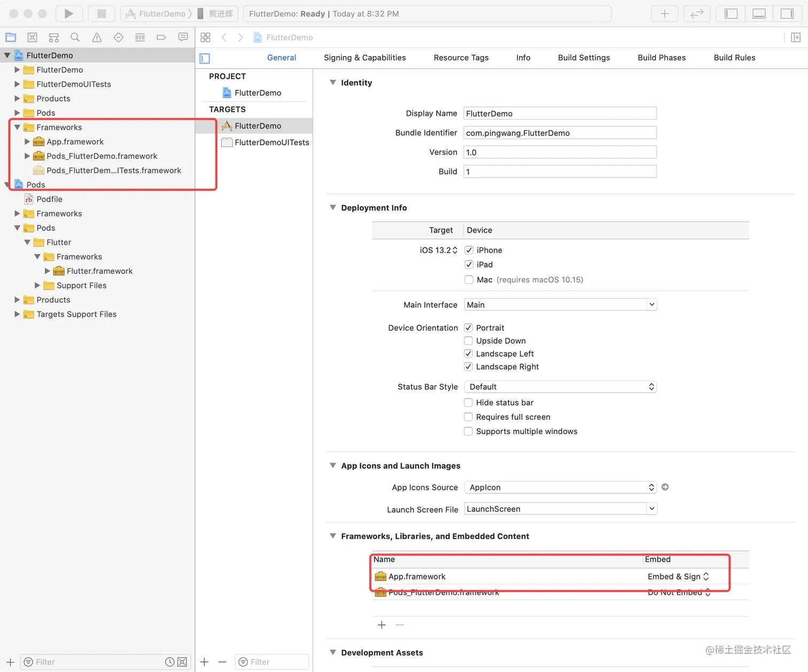
Task: Open the related items grid menu
Action: [205, 37]
